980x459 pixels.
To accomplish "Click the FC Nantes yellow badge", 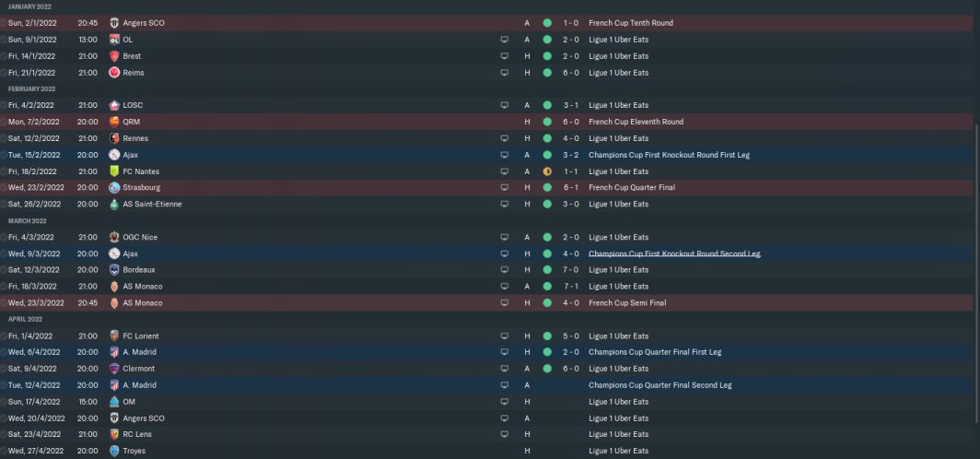I will pyautogui.click(x=114, y=171).
